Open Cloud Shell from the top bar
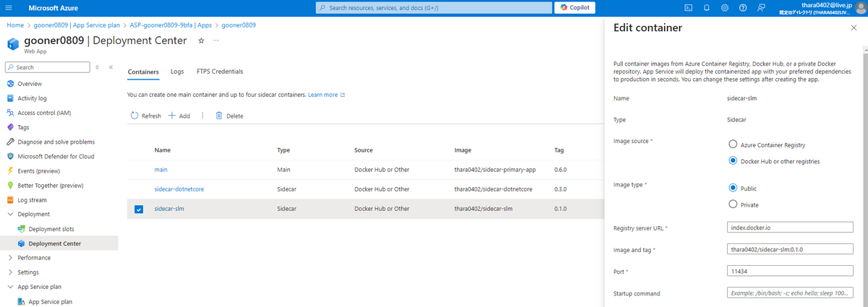Image resolution: width=868 pixels, height=307 pixels. click(x=688, y=7)
